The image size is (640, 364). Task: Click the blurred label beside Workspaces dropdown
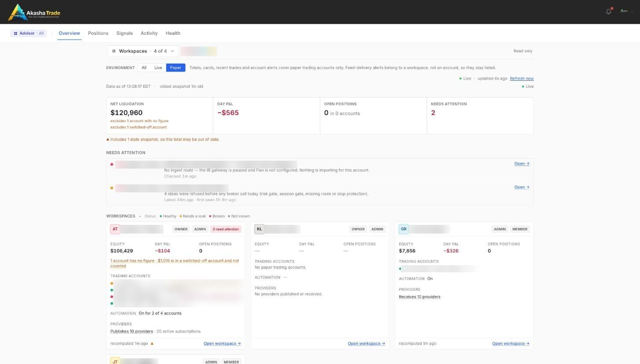point(199,51)
